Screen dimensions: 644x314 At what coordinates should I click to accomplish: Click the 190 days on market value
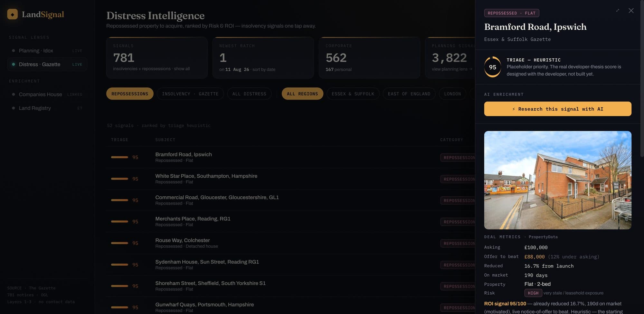[536, 275]
